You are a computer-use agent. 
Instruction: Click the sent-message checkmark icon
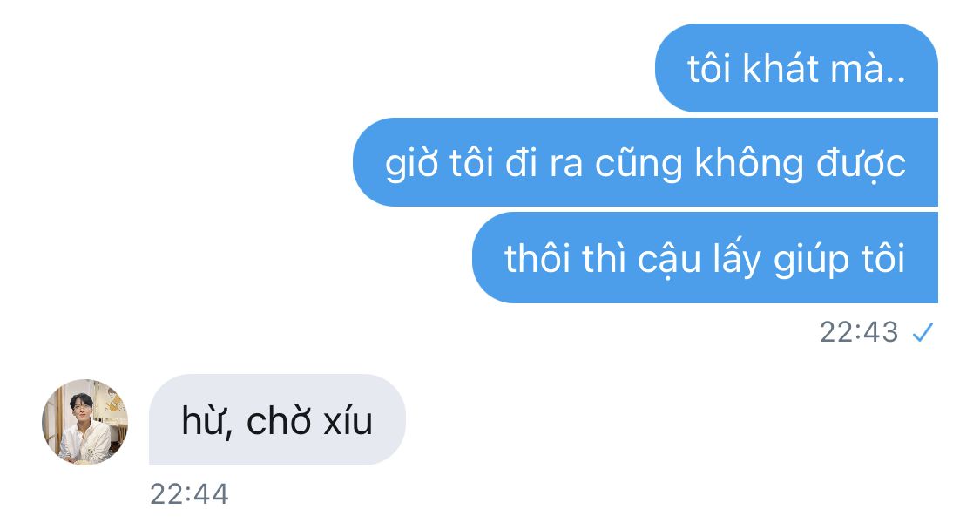click(x=923, y=332)
